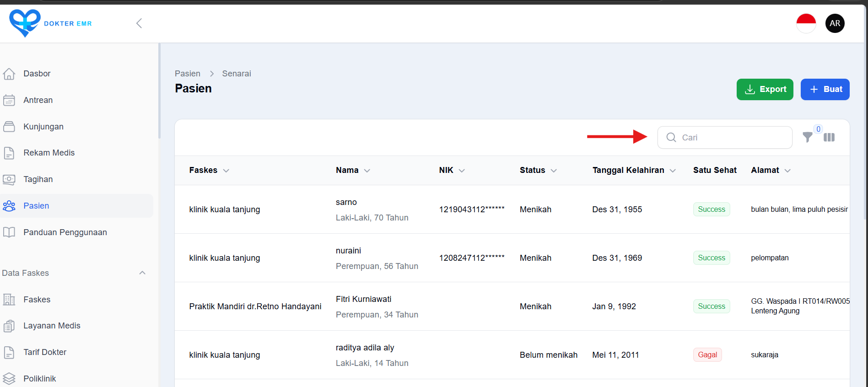The height and width of the screenshot is (387, 868).
Task: Click the address sukaraja
Action: [x=765, y=355]
